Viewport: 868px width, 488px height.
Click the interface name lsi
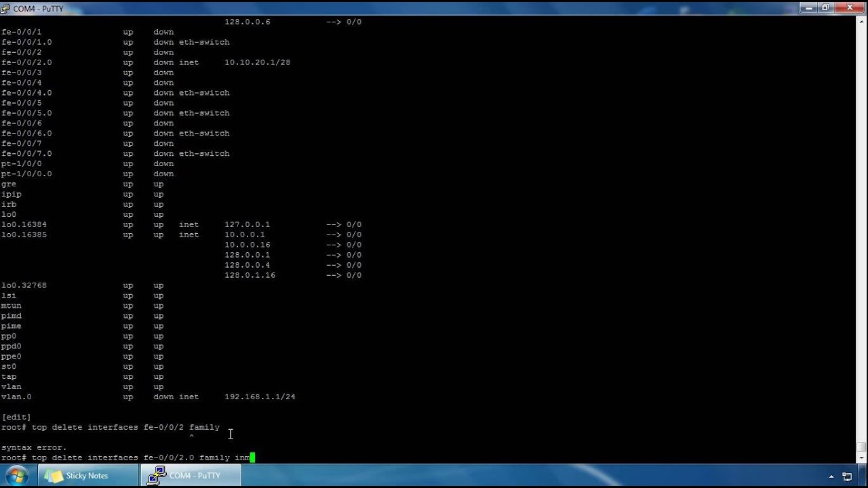[9, 296]
